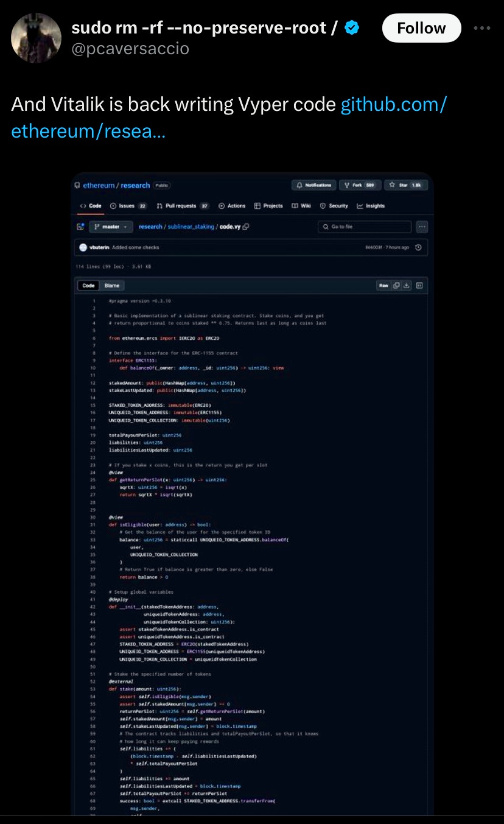The width and height of the screenshot is (504, 824).
Task: Click the '114 lines (99 loc)' file info
Action: pyautogui.click(x=100, y=267)
